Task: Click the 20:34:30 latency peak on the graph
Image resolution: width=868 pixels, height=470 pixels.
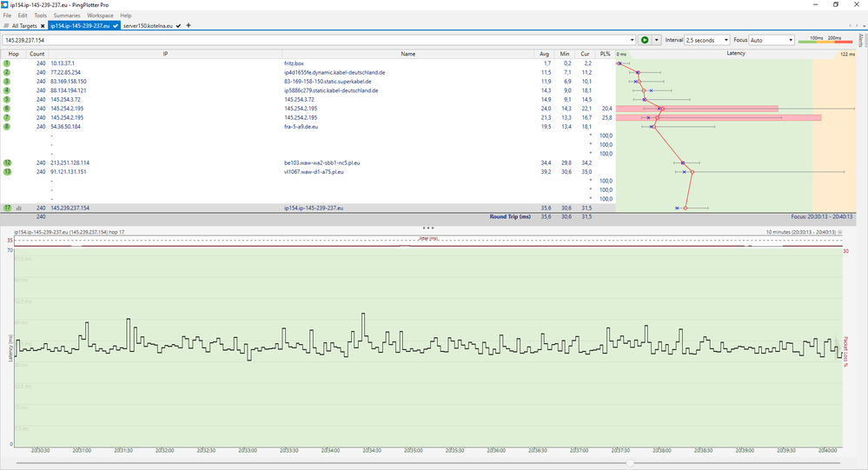Action: 364,314
